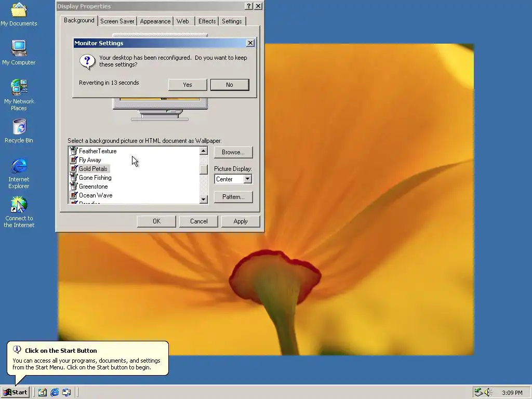Click OK in Display Properties
The image size is (532, 399).
pos(156,221)
